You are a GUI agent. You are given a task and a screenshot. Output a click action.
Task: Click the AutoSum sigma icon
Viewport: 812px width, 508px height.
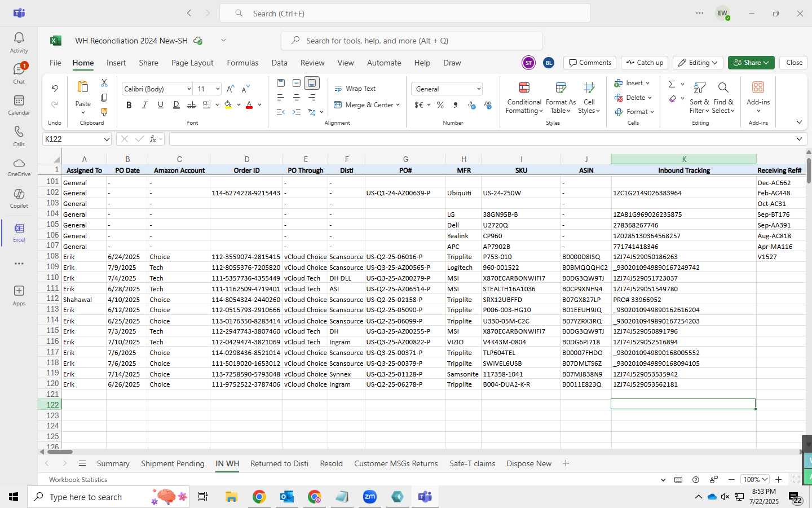tap(672, 84)
